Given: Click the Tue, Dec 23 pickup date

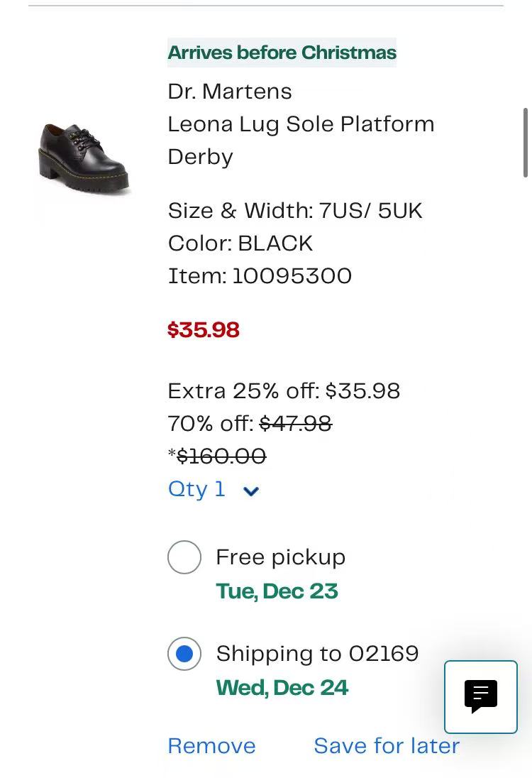Looking at the screenshot, I should [277, 591].
